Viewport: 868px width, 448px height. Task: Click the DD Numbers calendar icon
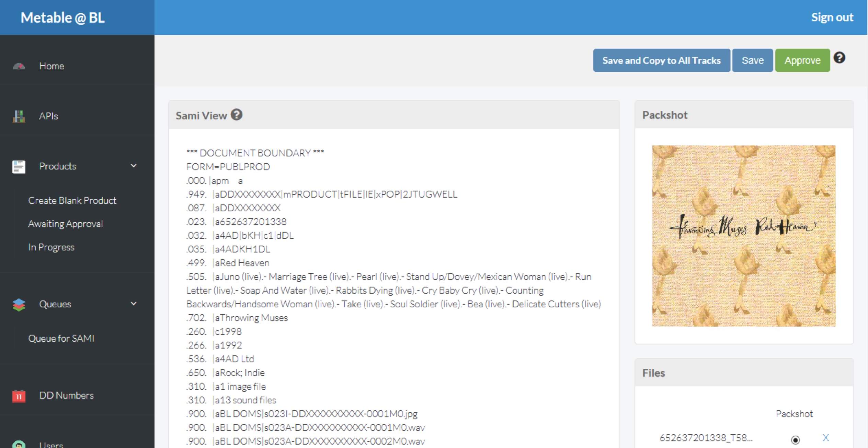pos(19,396)
